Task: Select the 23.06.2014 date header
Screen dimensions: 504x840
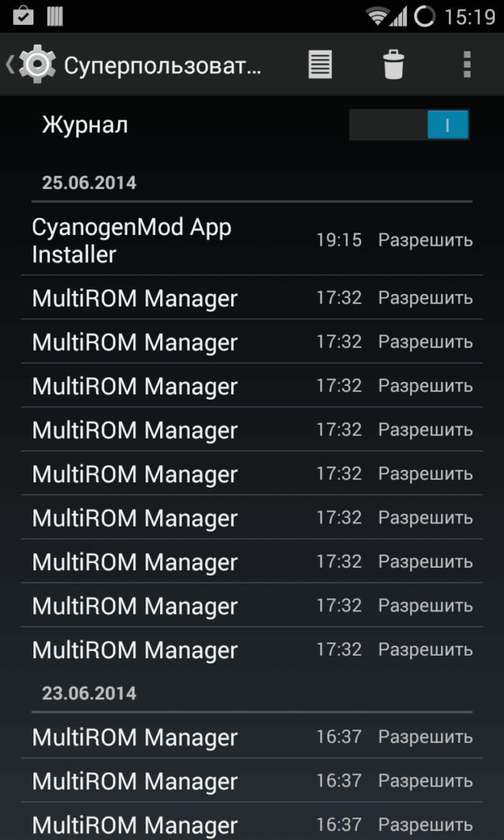Action: [89, 694]
